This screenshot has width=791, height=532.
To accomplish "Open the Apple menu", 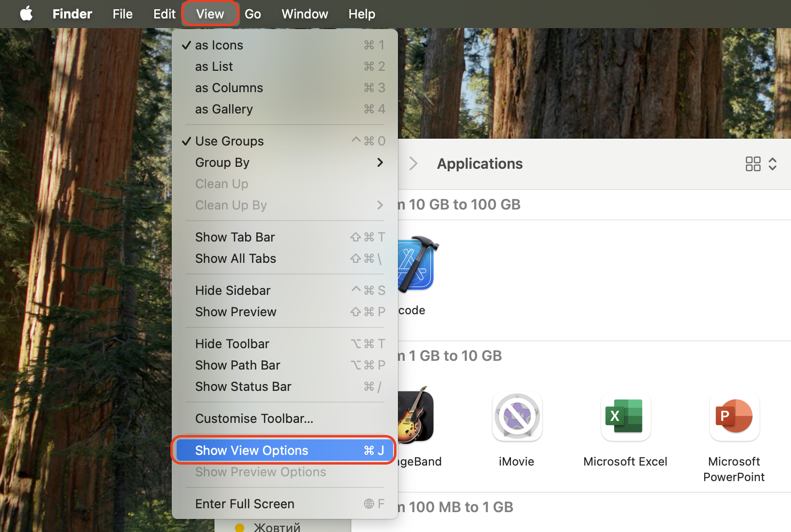I will coord(26,14).
